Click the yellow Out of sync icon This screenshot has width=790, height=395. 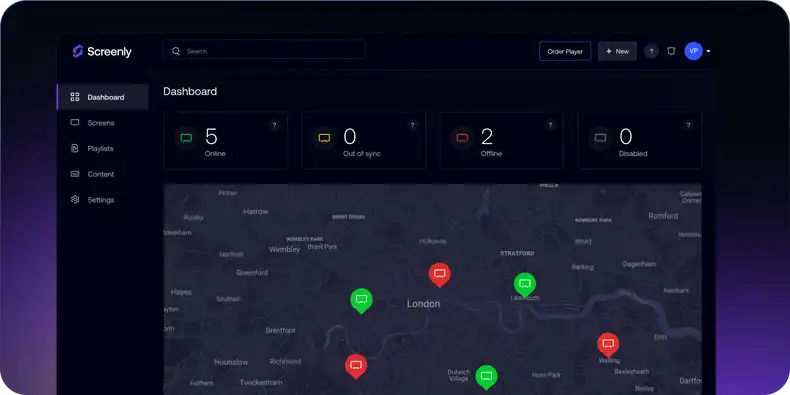(x=324, y=138)
